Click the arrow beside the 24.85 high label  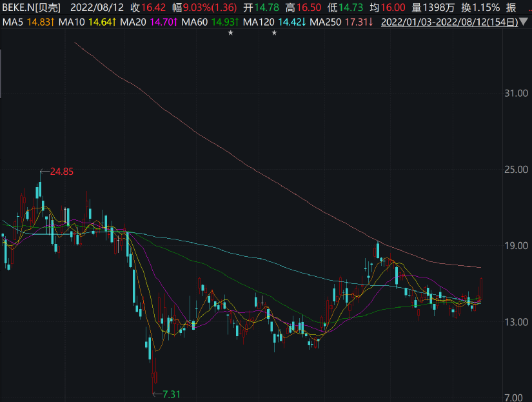[x=44, y=172]
